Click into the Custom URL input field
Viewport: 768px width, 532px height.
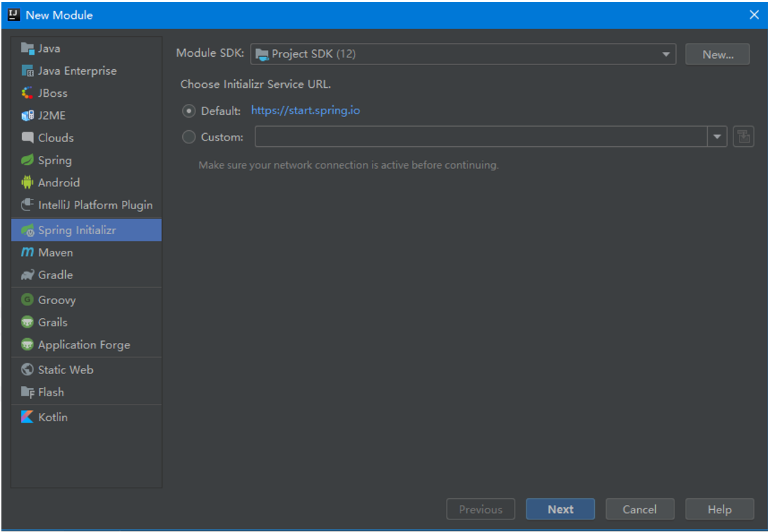tap(481, 136)
